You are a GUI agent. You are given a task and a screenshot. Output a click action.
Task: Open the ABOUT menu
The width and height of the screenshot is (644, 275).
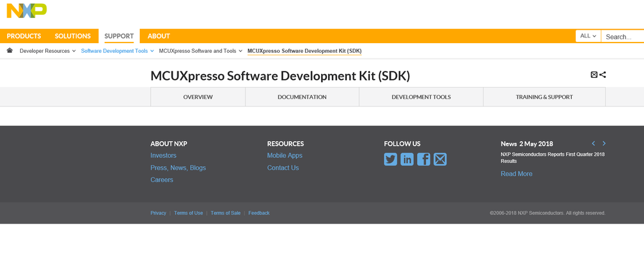pos(159,36)
